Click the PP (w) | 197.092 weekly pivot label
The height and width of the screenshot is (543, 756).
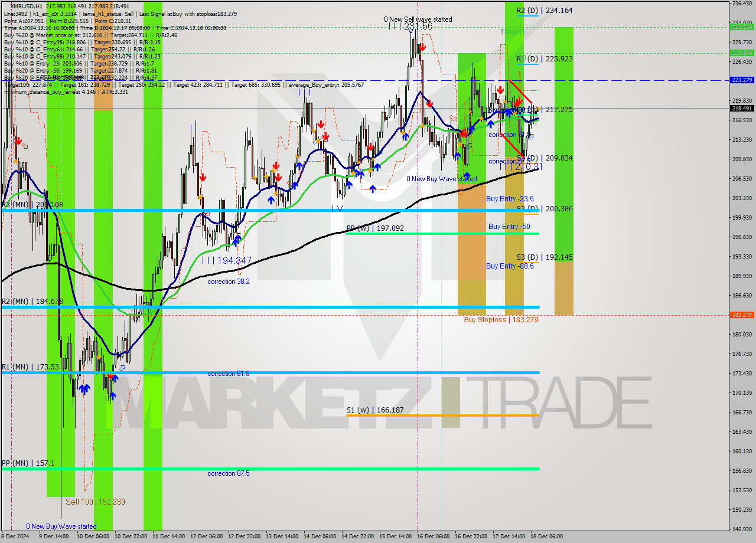click(x=375, y=228)
